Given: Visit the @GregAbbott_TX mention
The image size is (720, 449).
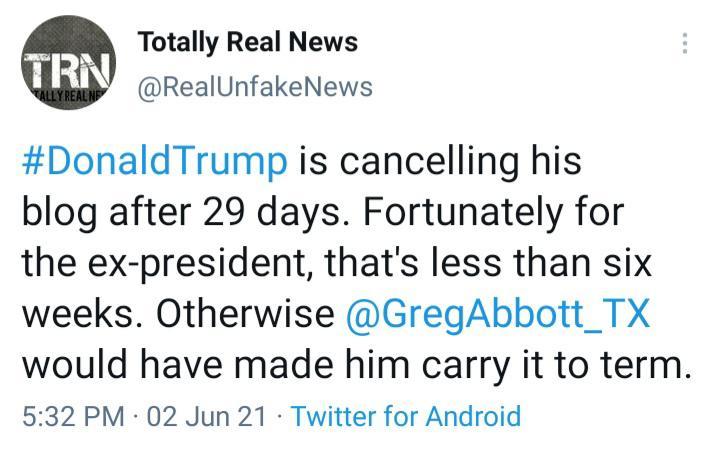Looking at the screenshot, I should point(497,314).
